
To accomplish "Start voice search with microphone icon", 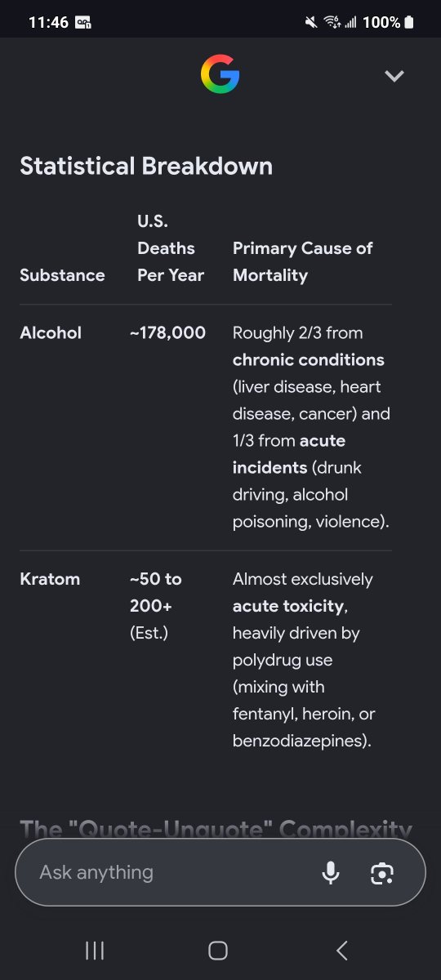I will coord(331,872).
